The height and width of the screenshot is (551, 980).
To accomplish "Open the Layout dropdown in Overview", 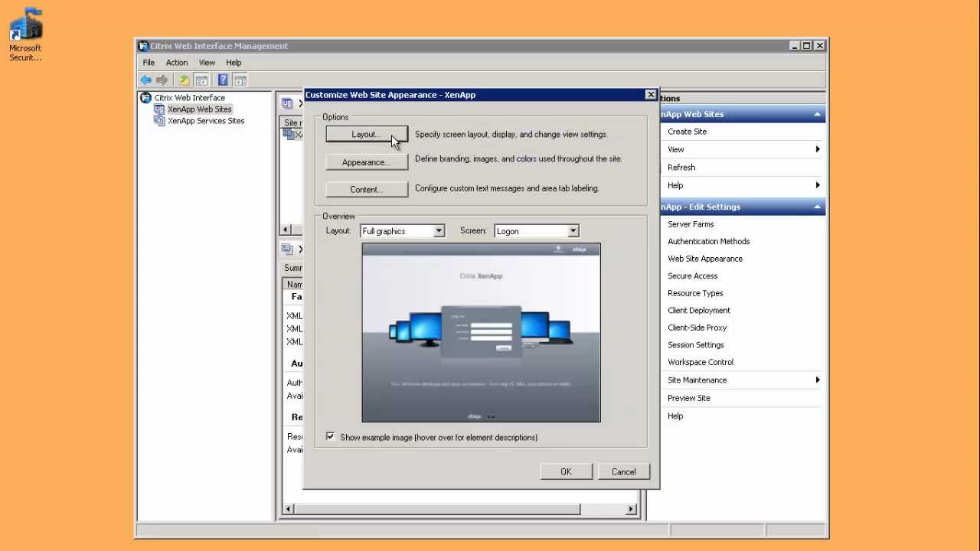I will (439, 231).
